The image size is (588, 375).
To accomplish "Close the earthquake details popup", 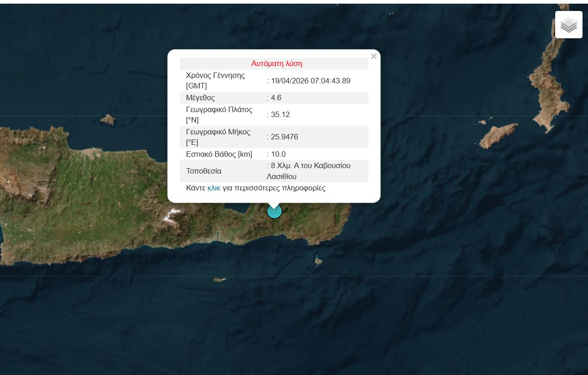I will 373,56.
